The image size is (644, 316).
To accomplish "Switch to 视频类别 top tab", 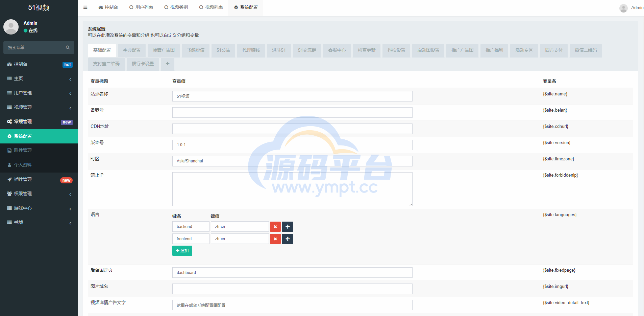I will 176,7.
